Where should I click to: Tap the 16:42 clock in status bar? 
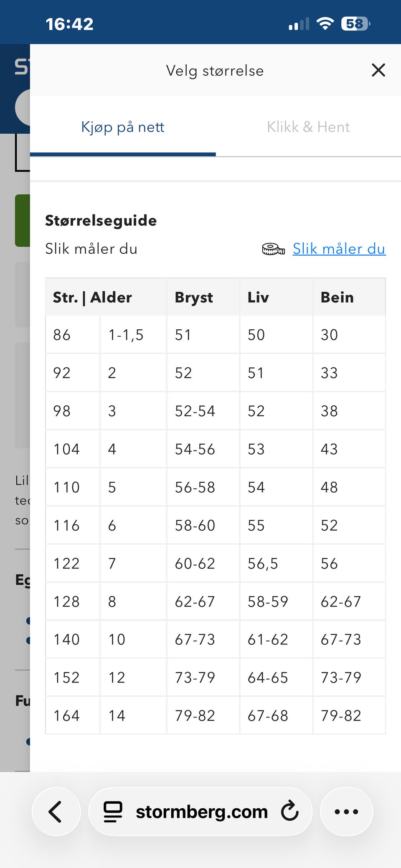point(69,24)
